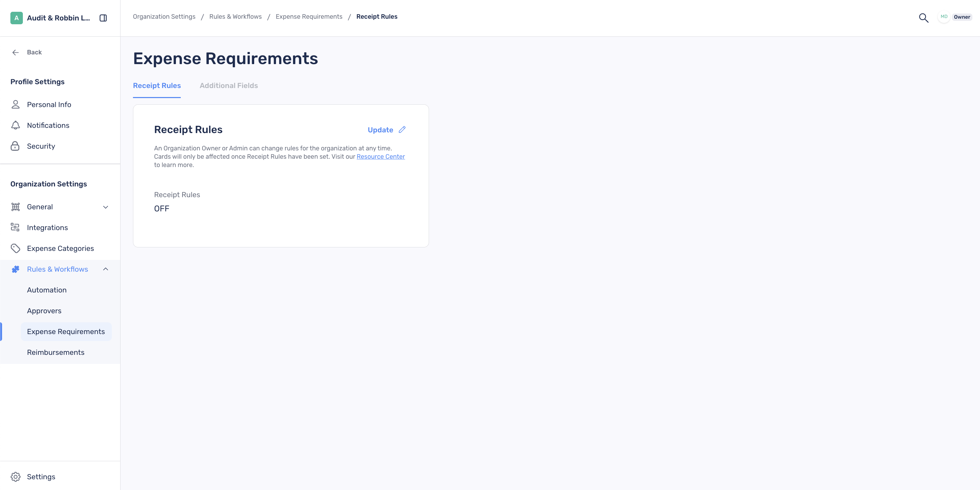Open Integrations settings

47,228
